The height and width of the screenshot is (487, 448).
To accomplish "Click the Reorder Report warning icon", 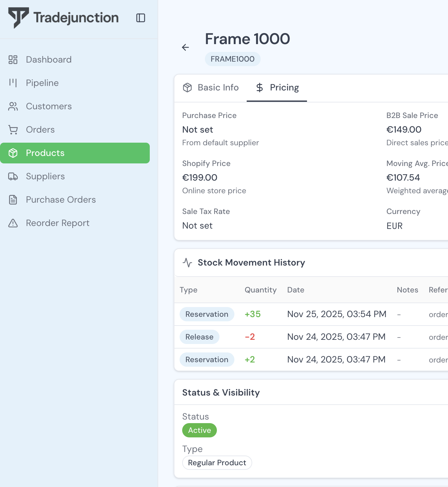I will point(13,223).
